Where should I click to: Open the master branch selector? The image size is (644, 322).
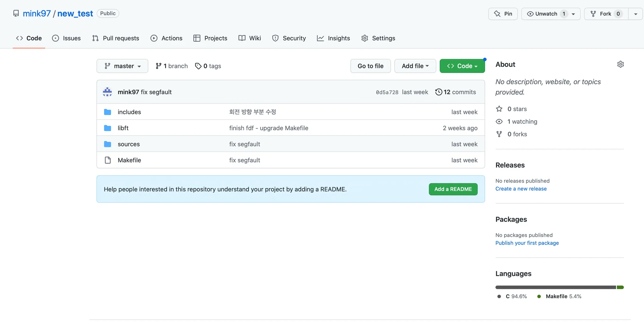tap(122, 66)
